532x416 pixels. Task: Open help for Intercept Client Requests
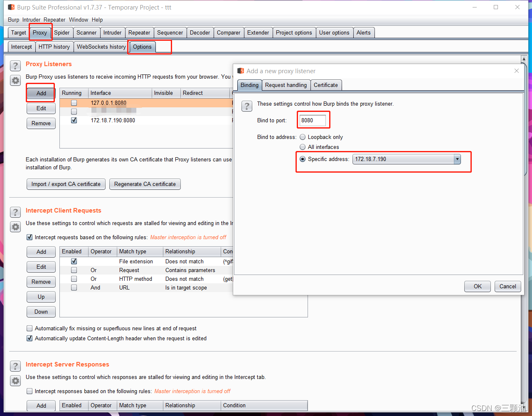pos(15,212)
